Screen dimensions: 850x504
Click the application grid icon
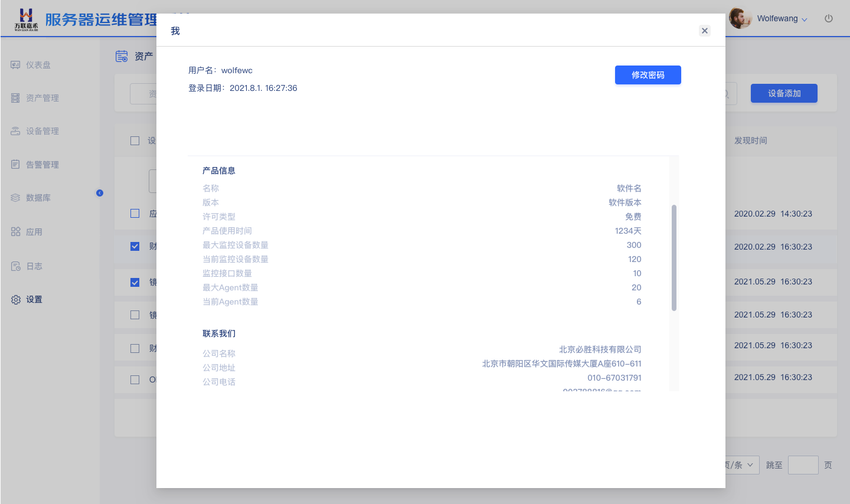pos(15,232)
